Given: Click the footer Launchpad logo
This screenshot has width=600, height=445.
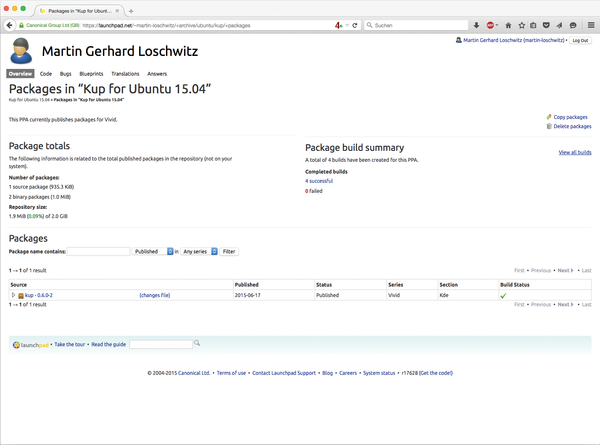Looking at the screenshot, I should pyautogui.click(x=31, y=345).
